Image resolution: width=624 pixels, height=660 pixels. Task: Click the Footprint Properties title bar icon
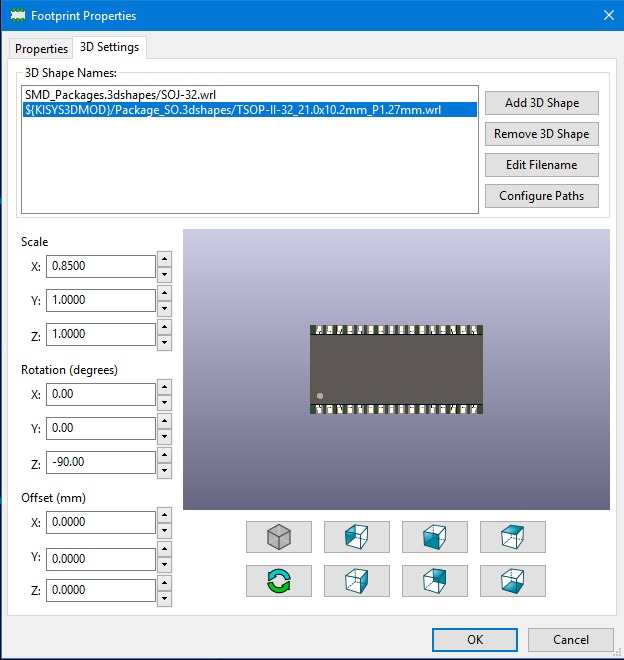pos(18,16)
